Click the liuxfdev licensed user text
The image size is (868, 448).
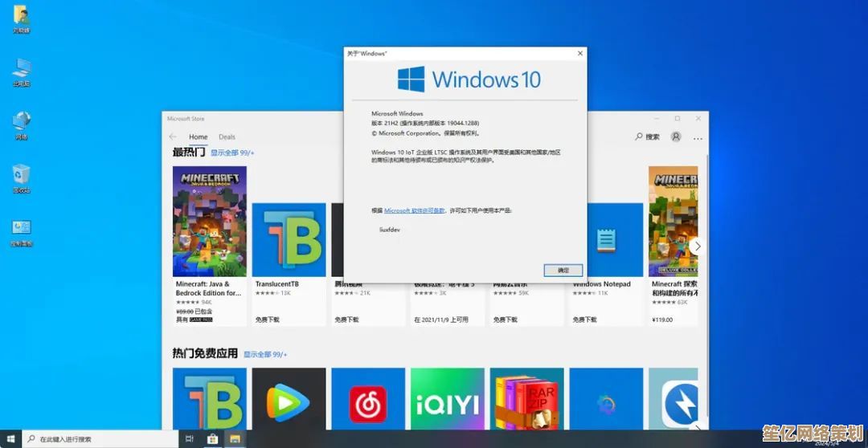click(390, 229)
